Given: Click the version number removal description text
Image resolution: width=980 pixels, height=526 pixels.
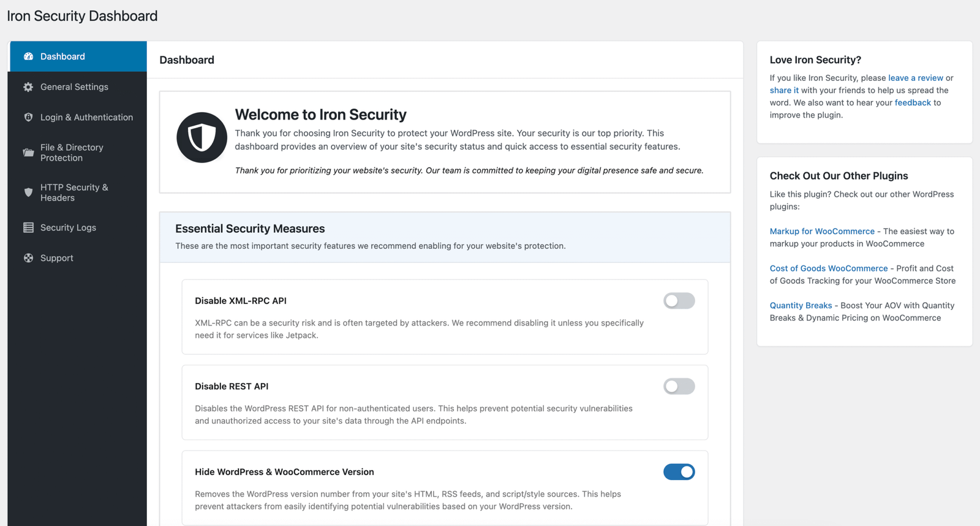Looking at the screenshot, I should click(408, 500).
